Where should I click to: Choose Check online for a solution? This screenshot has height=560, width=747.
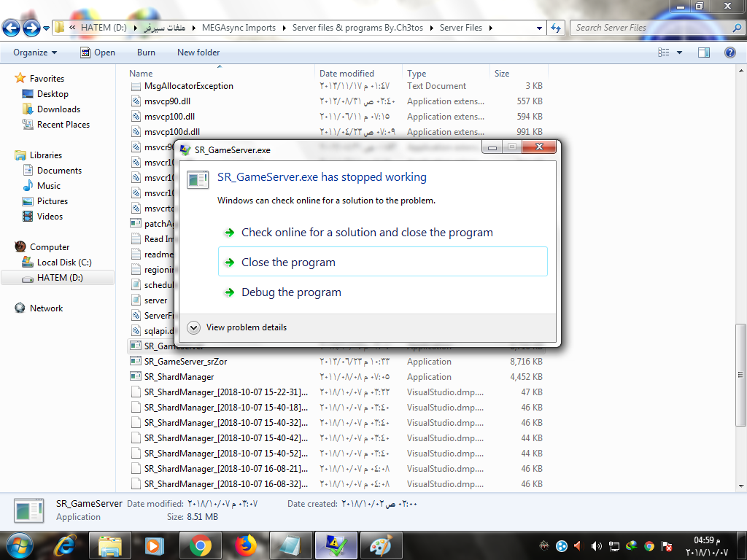(382, 233)
